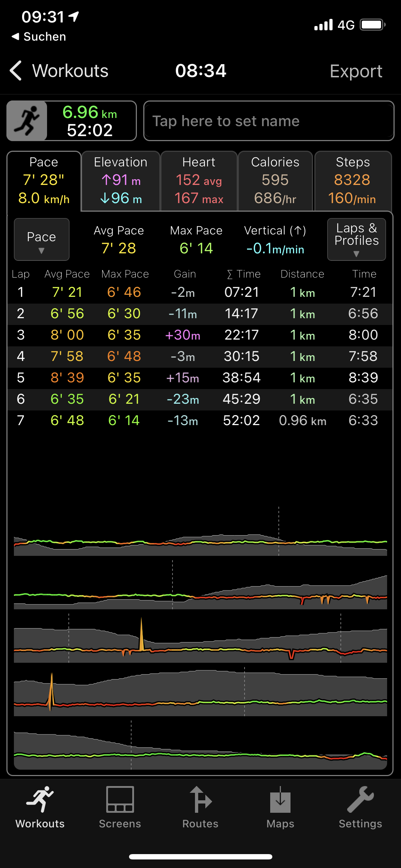This screenshot has width=401, height=868.
Task: Tap the 6.96 km distance summary
Action: (90, 113)
